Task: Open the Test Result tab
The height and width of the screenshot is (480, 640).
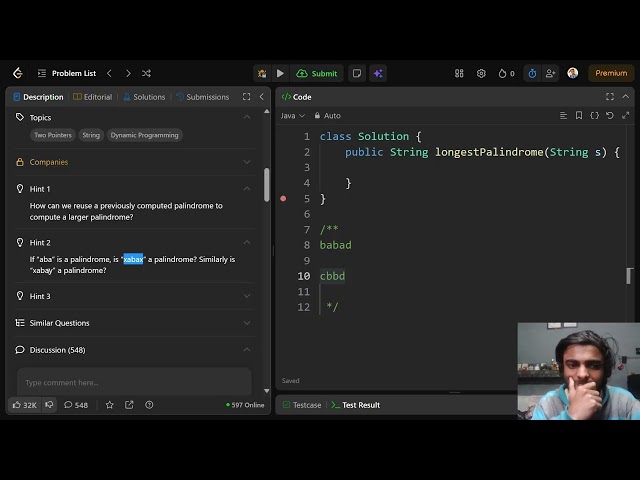Action: pos(356,405)
